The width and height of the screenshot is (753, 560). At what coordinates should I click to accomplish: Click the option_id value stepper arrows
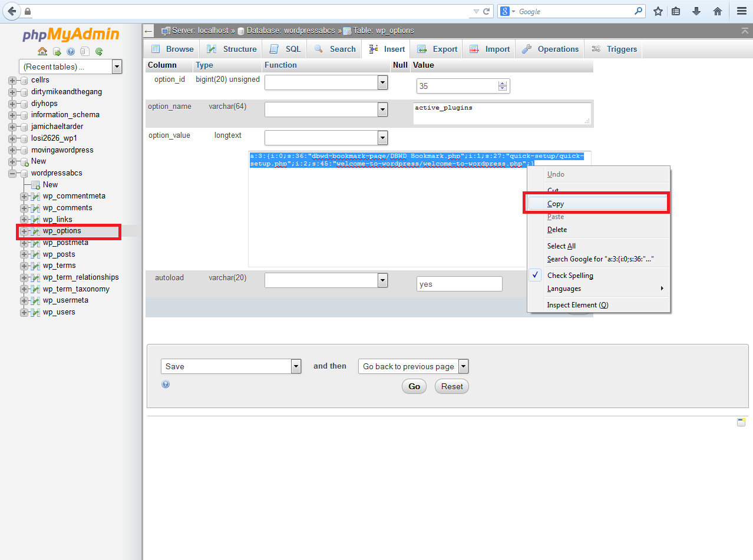502,86
